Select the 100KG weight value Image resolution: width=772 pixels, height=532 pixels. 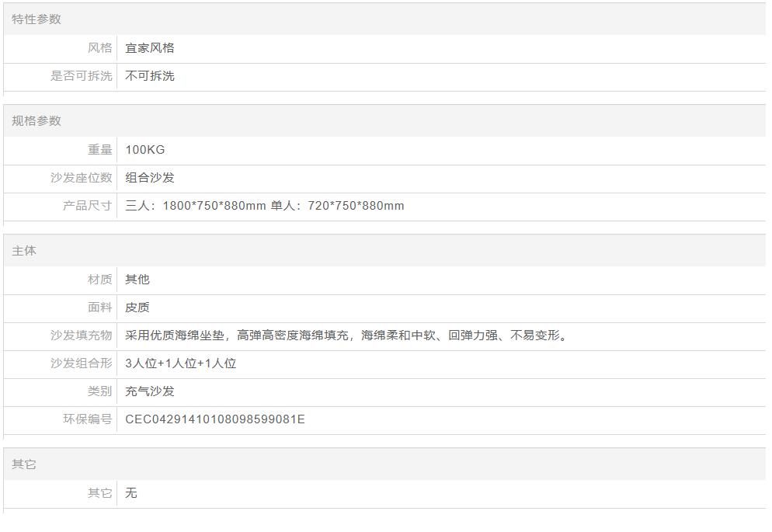[x=145, y=150]
